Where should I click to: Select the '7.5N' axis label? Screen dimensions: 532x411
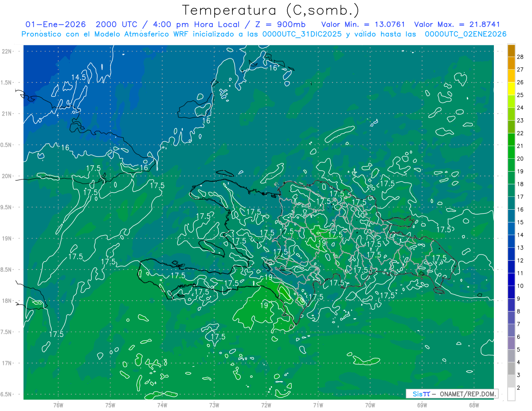6,332
